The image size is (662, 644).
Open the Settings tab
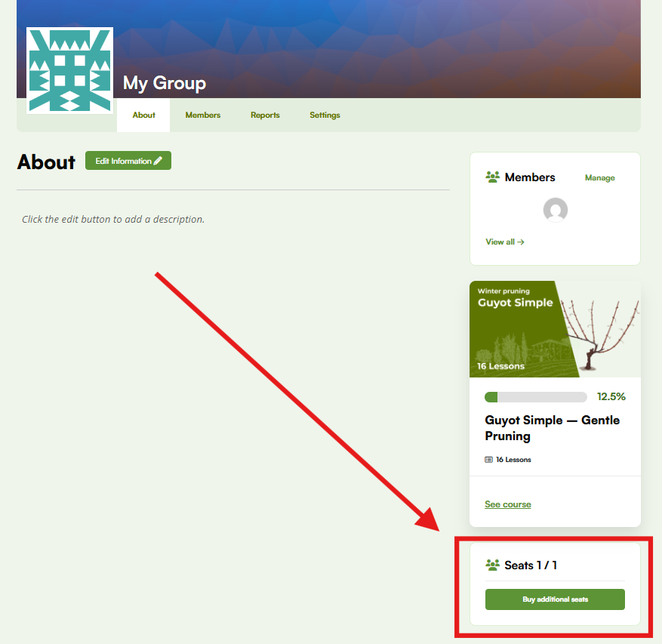point(325,115)
